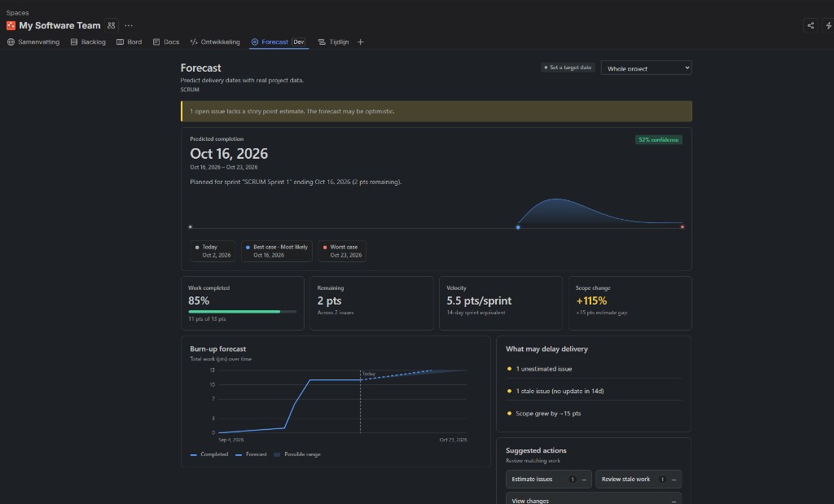This screenshot has height=504, width=834.
Task: Click the Scope grew by ~15 pts item
Action: click(x=594, y=414)
